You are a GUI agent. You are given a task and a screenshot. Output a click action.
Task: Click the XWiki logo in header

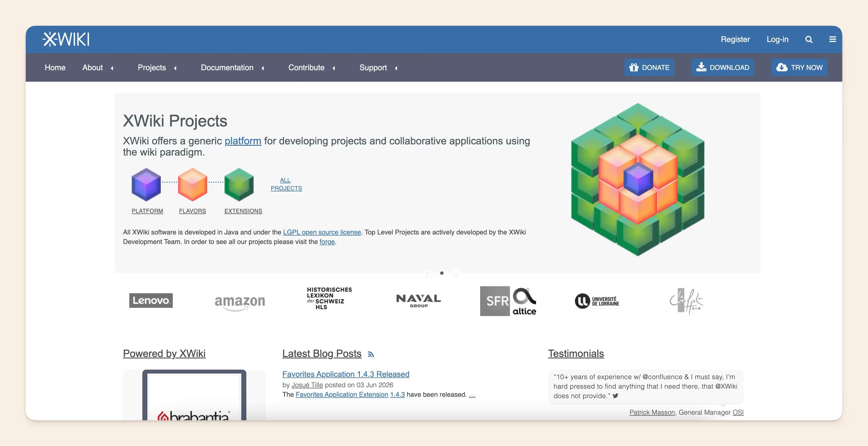tap(66, 39)
